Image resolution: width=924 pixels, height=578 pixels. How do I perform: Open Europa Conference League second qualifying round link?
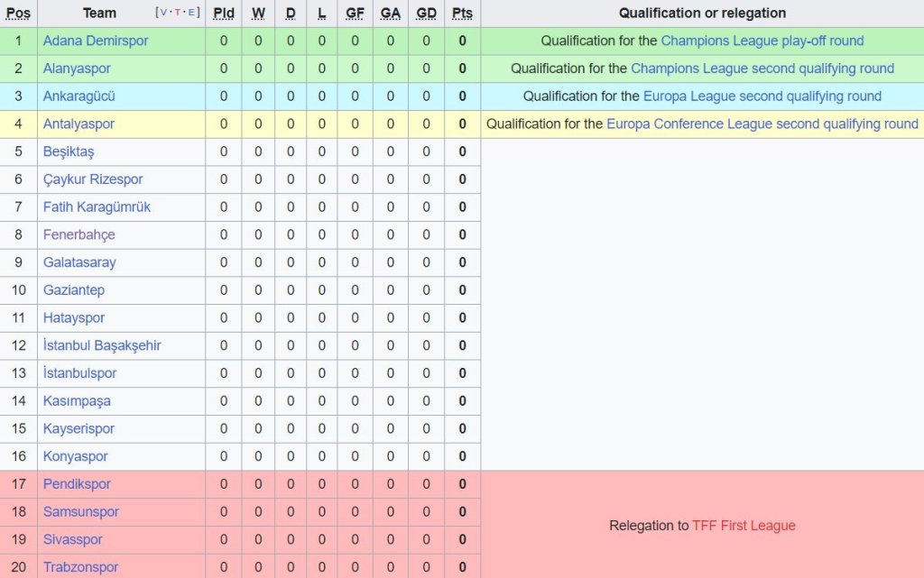[762, 124]
